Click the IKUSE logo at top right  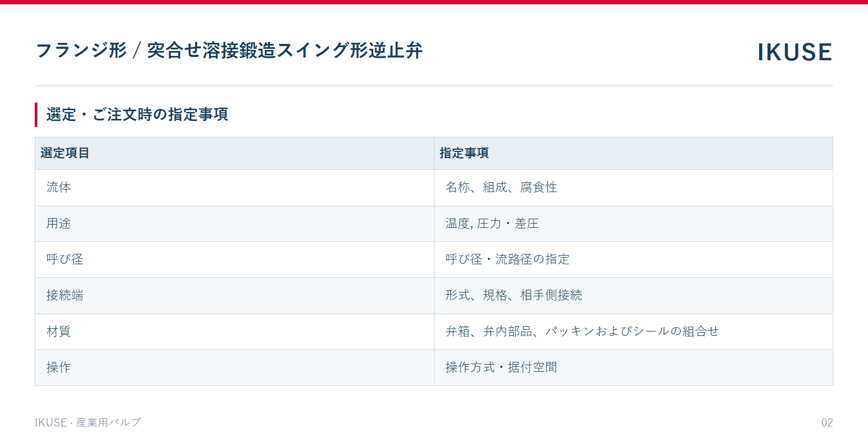795,52
